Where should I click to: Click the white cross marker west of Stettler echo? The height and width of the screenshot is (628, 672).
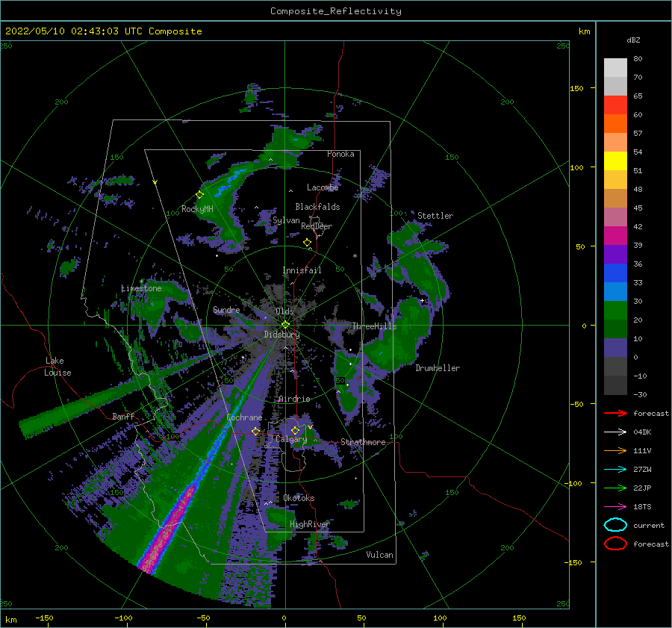click(422, 300)
